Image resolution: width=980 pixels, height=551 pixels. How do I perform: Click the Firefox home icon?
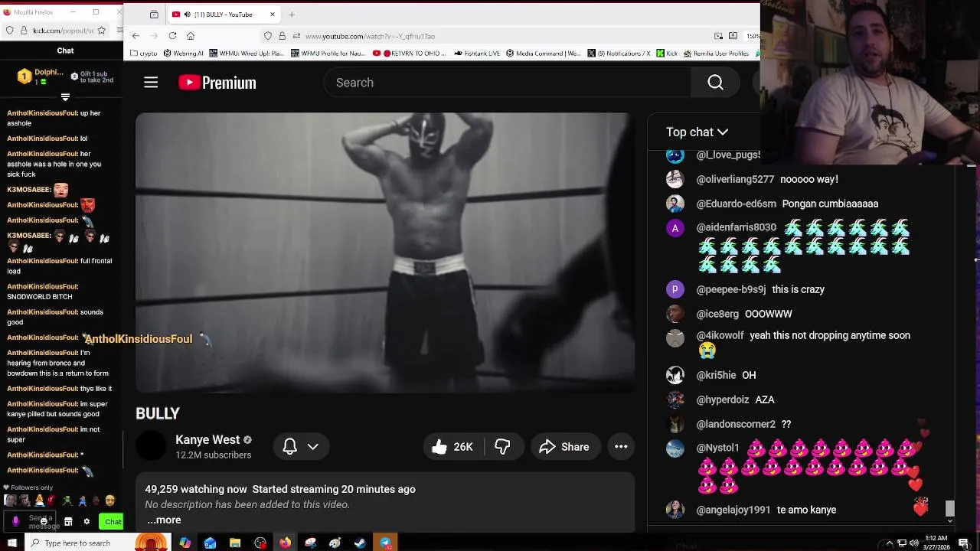point(191,36)
